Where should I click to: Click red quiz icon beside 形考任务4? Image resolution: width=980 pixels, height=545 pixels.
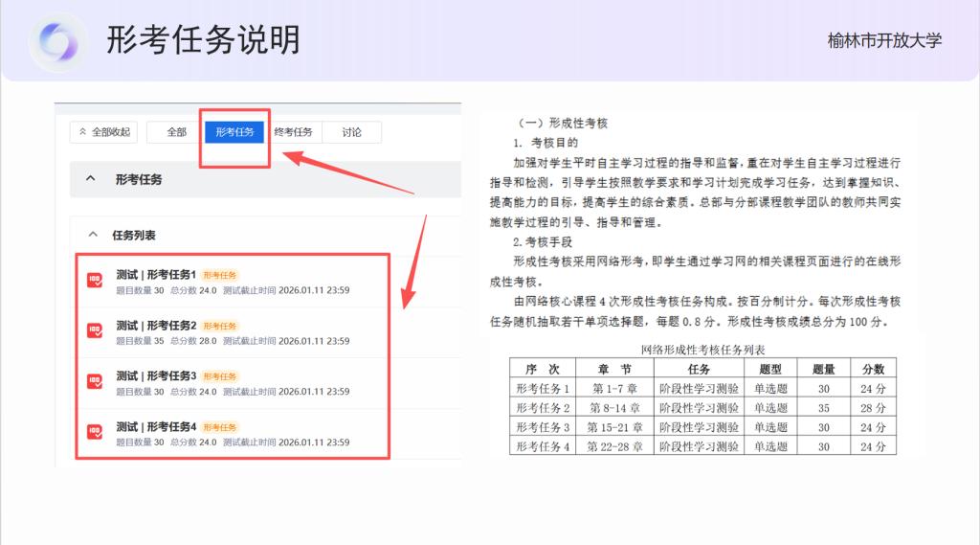click(95, 432)
